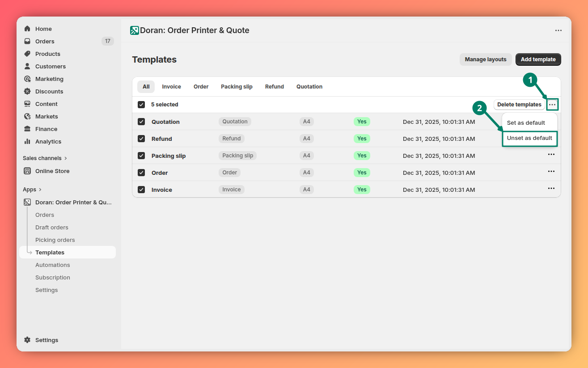The height and width of the screenshot is (368, 588).
Task: Uncheck the Order template checkbox
Action: [141, 173]
